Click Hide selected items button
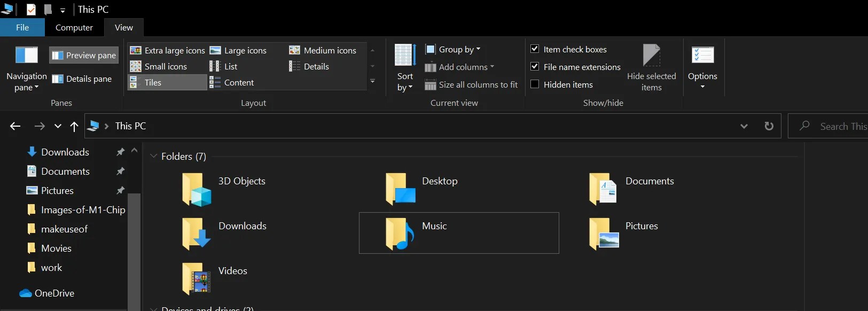 [x=651, y=68]
